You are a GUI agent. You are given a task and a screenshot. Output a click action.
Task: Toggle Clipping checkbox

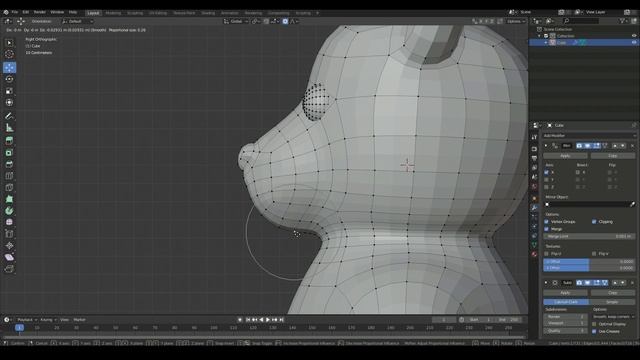point(594,222)
